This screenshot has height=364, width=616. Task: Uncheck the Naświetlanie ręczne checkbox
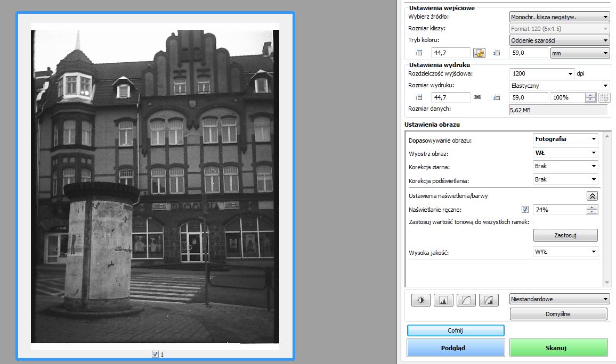coord(525,210)
